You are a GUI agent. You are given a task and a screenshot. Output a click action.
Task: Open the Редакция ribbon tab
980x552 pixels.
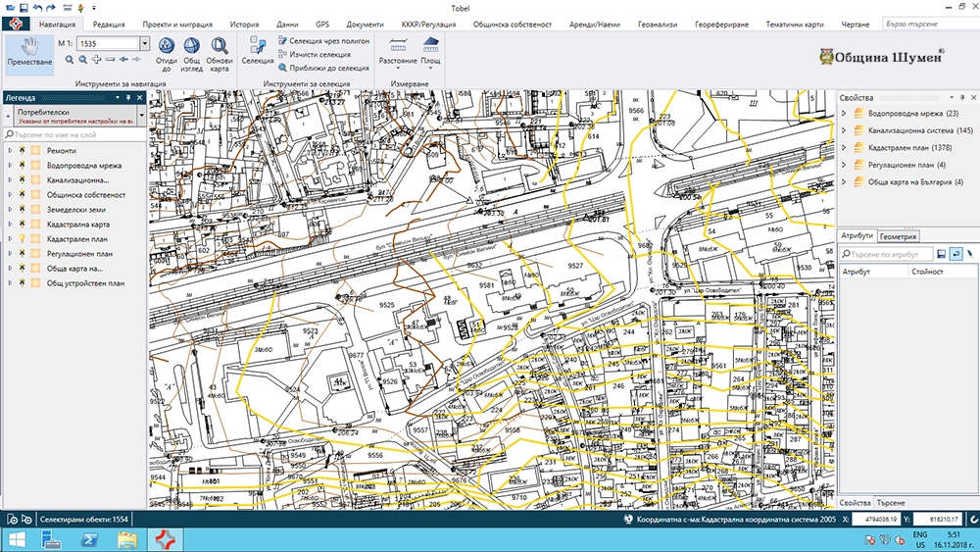(107, 23)
